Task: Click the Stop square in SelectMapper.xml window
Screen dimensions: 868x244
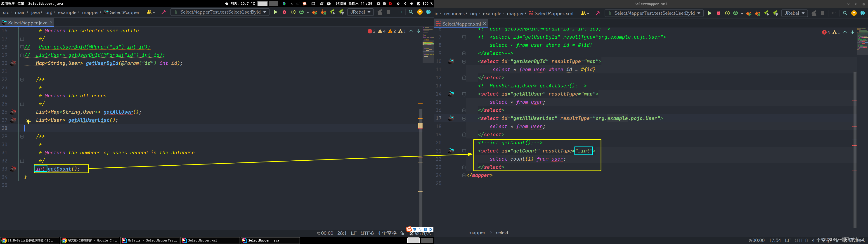Action: coord(823,13)
